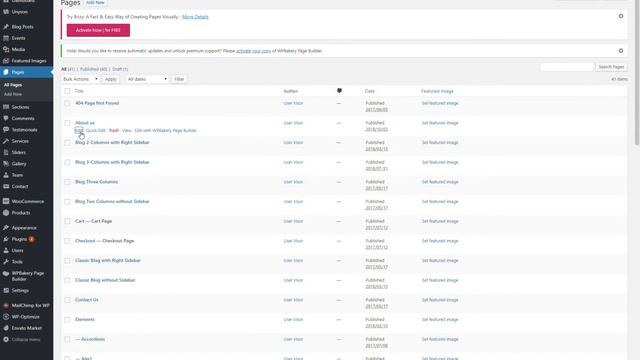Open the Featured Images sidebar icon
Image resolution: width=640 pixels, height=360 pixels.
pos(6,61)
